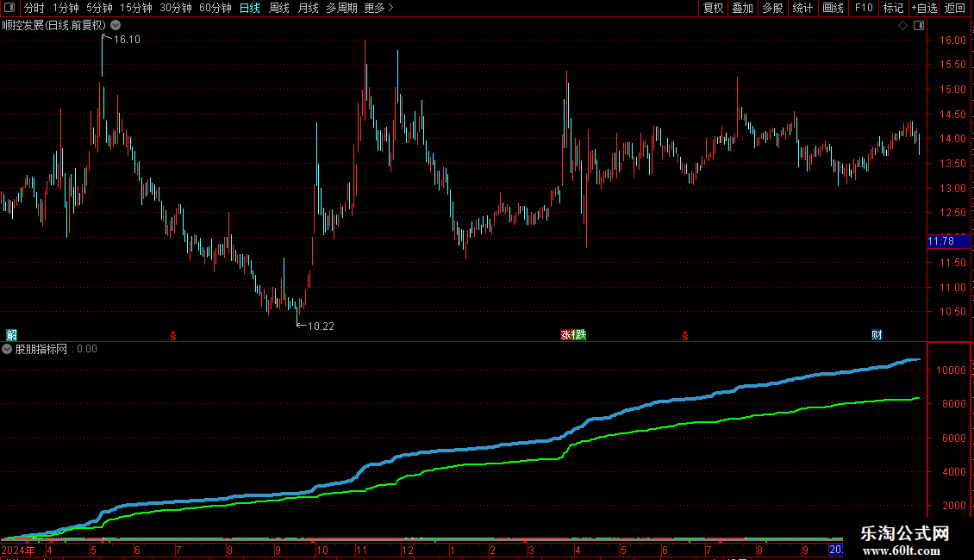
Task: Select the 日线 daily period
Action: pyautogui.click(x=250, y=8)
